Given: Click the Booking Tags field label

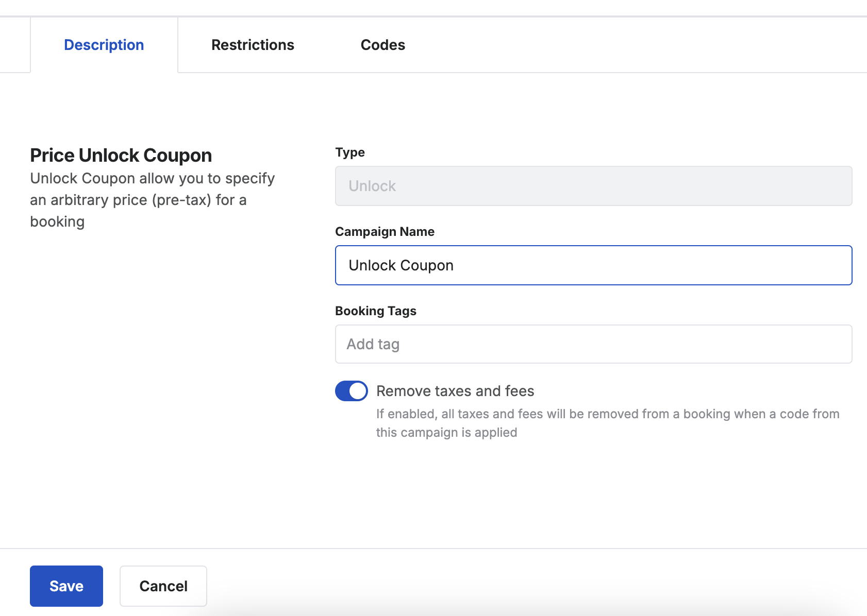Looking at the screenshot, I should [376, 311].
